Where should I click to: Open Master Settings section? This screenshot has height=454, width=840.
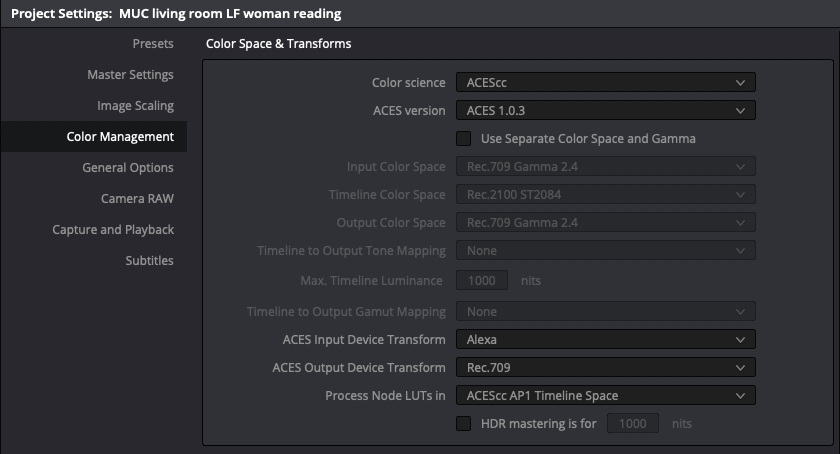[130, 75]
